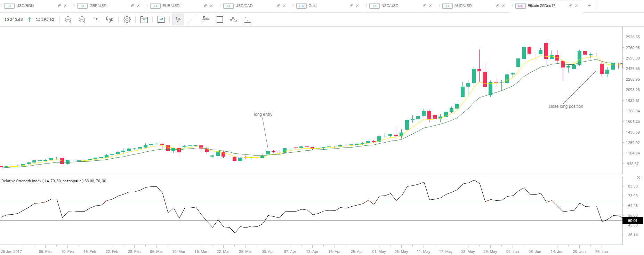Viewport: 644px width, 255px height.
Task: Open the chart settings gear
Action: [x=127, y=20]
